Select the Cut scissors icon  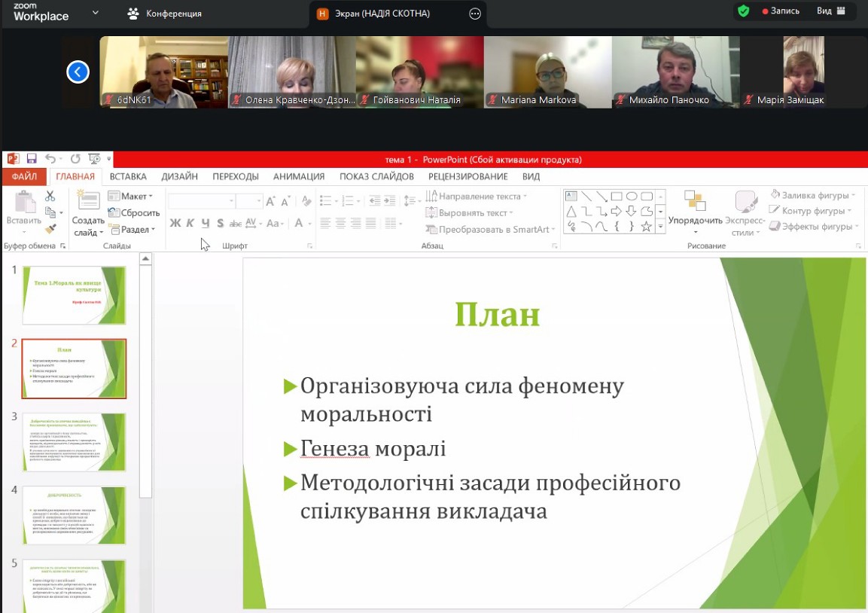pyautogui.click(x=50, y=196)
